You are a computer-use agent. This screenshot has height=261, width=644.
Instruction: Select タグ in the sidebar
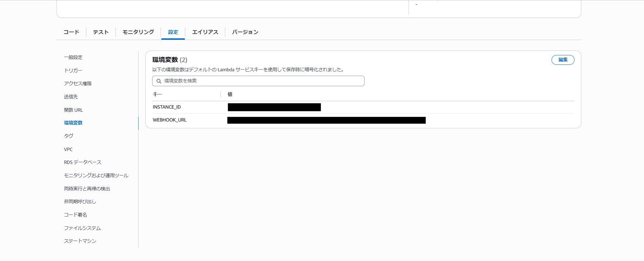(69, 136)
